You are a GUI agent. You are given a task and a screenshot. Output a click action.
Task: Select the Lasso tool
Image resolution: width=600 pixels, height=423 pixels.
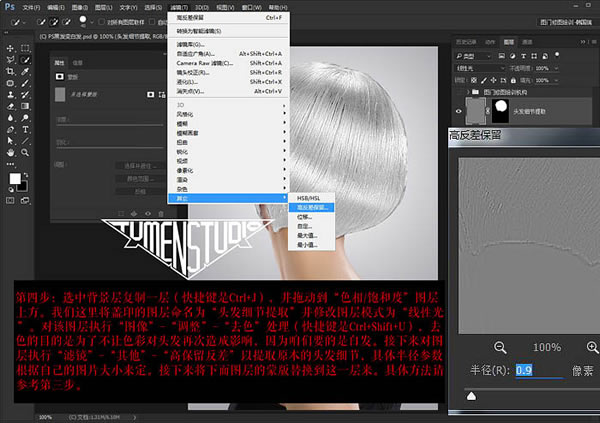point(10,60)
